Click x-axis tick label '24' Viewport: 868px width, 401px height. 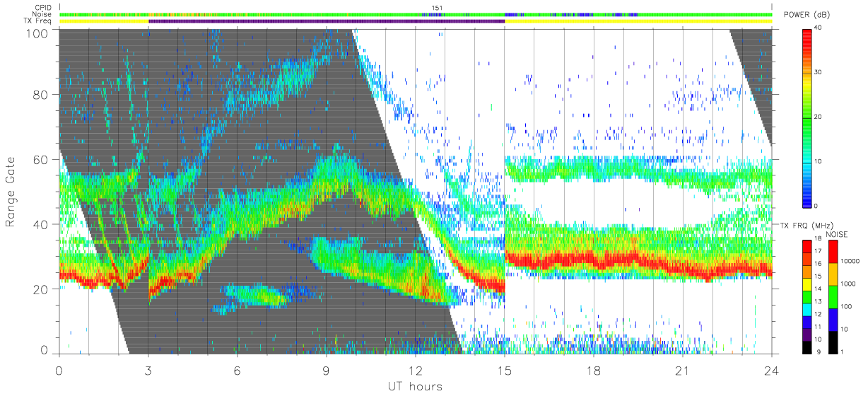(x=772, y=371)
